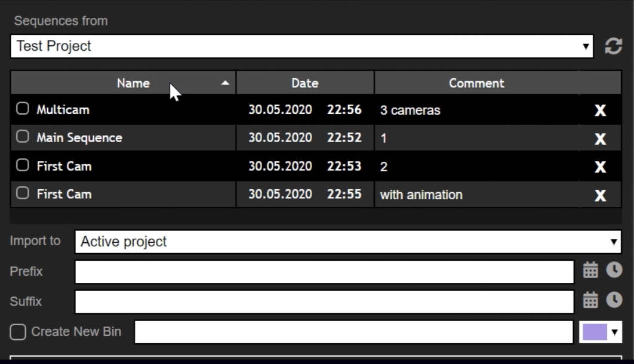Screen dimensions: 634x364
Task: Click First Cam name with animation comment
Action: point(64,195)
